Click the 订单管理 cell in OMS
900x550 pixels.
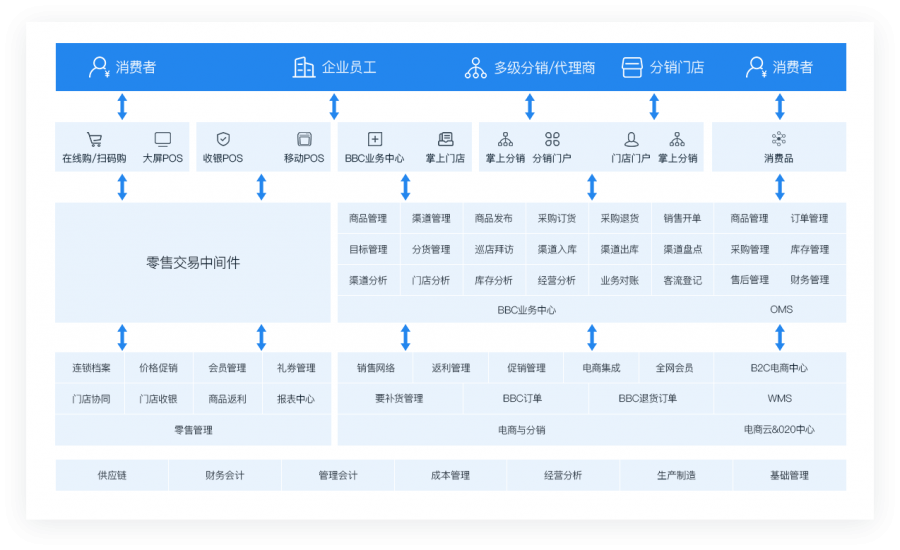point(809,218)
